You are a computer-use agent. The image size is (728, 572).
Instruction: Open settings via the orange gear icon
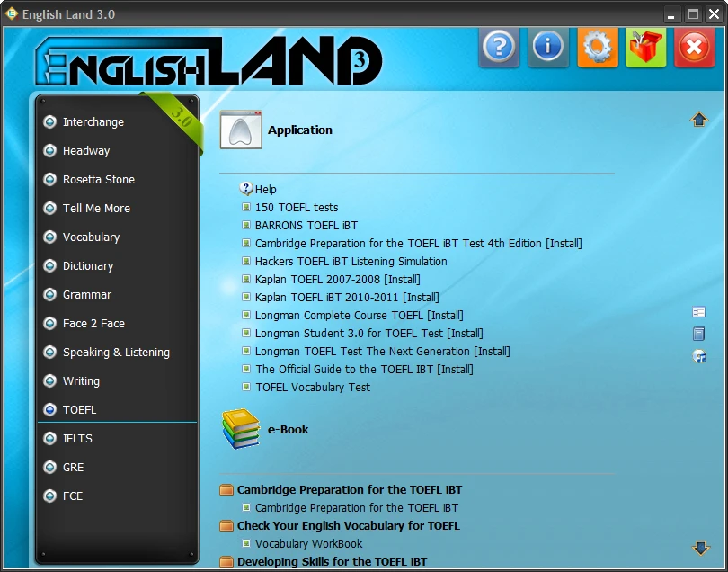(x=597, y=48)
